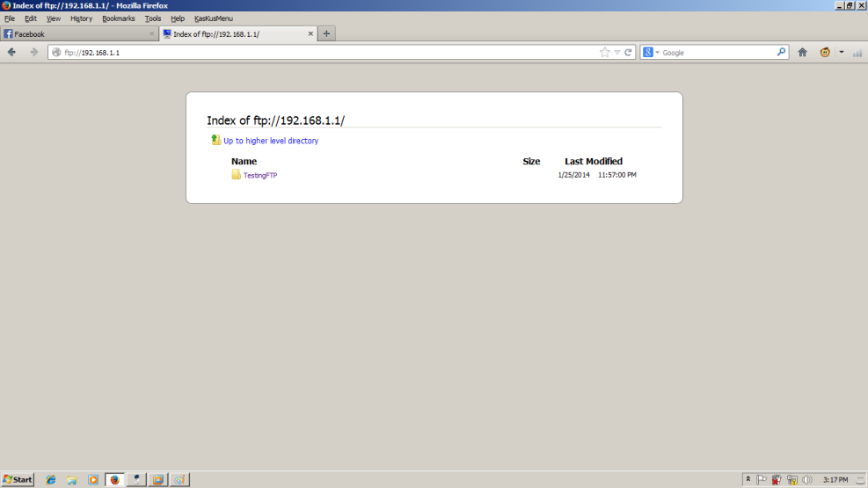Click the network warning tray icon
The image size is (868, 488).
coord(792,480)
